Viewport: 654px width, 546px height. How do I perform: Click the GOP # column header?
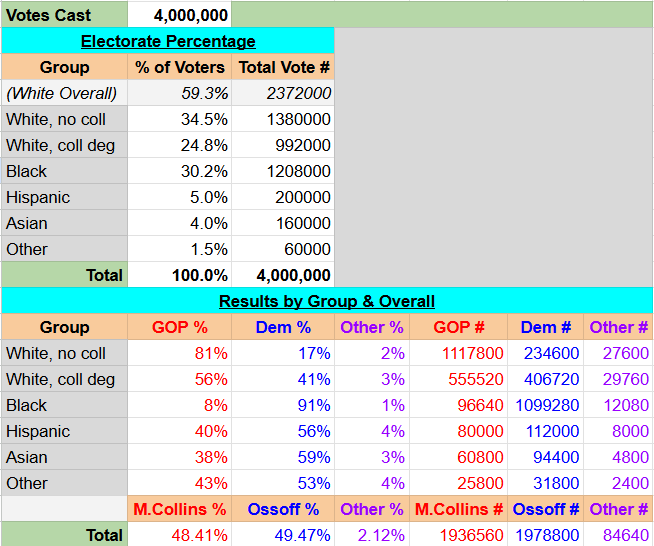tap(459, 327)
